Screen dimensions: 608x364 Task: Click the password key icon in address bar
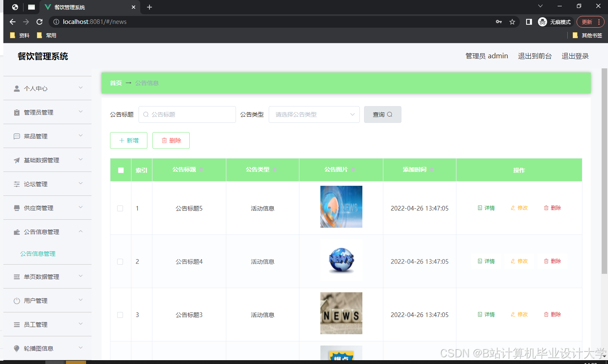pos(499,22)
